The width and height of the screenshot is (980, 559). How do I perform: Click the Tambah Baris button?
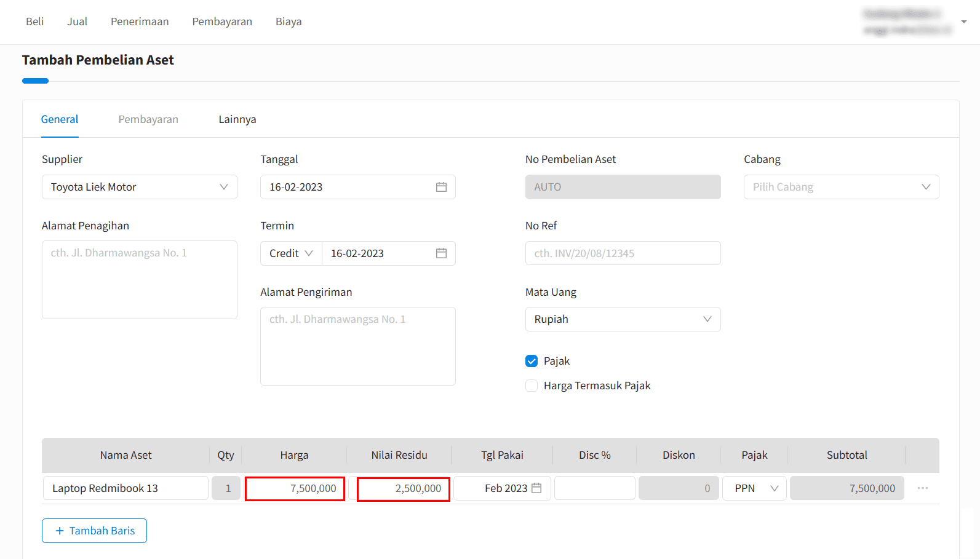tap(94, 531)
